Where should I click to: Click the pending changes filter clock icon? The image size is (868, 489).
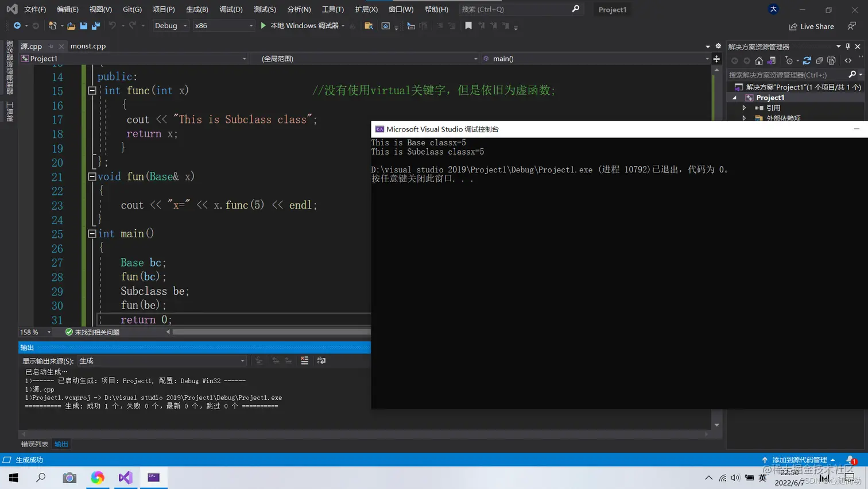click(x=789, y=61)
